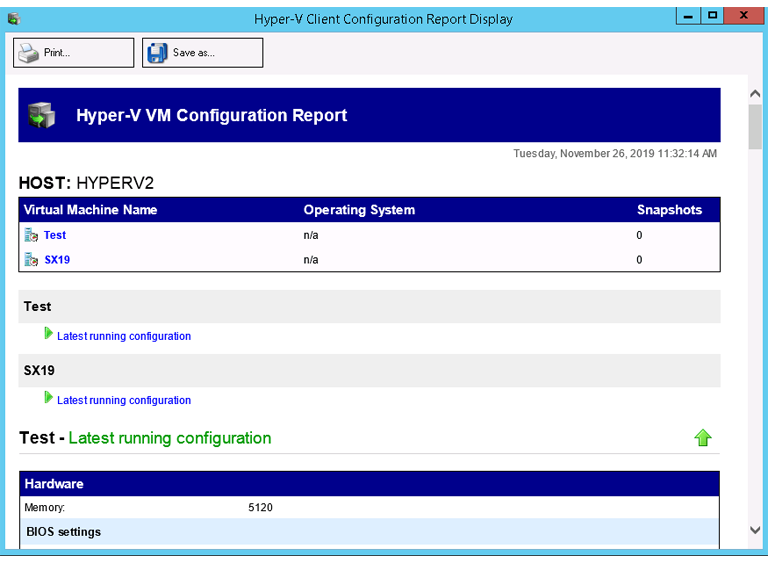
Task: Open the window system menu icon in title bar
Action: 13,18
